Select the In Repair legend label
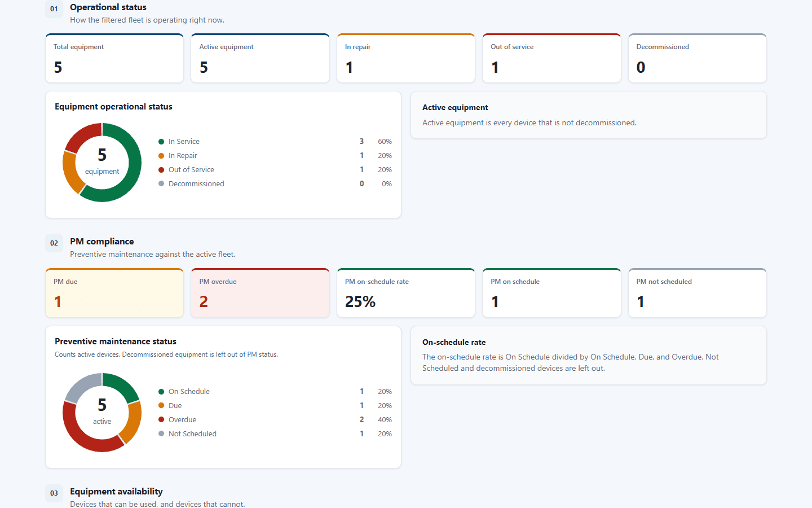 tap(183, 156)
